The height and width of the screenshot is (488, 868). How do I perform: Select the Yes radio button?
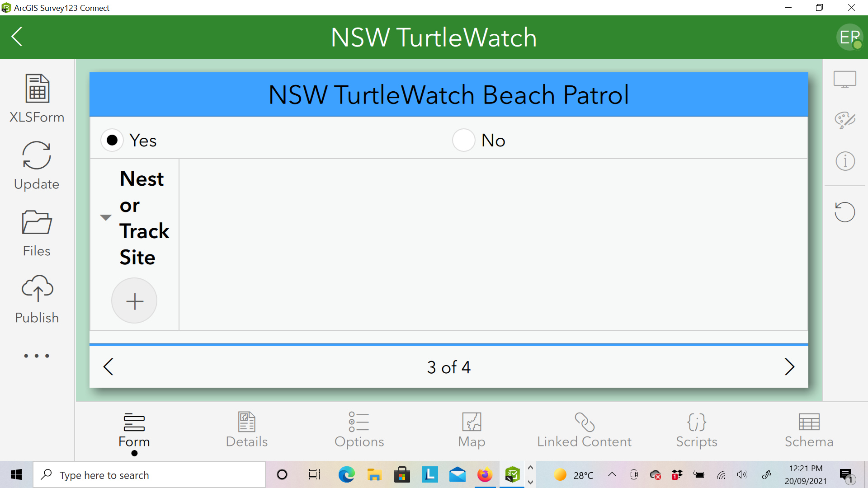[x=112, y=140]
